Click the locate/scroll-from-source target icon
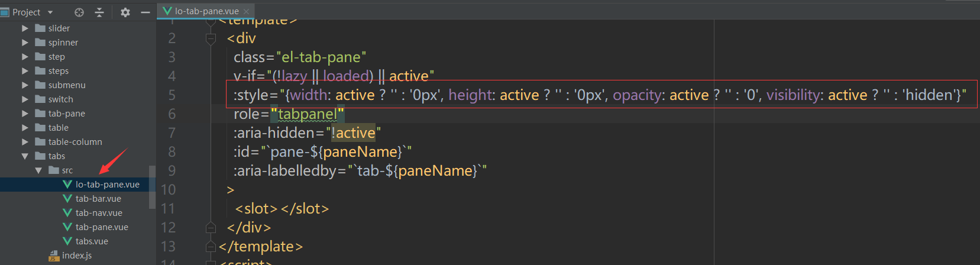The image size is (980, 265). tap(79, 12)
